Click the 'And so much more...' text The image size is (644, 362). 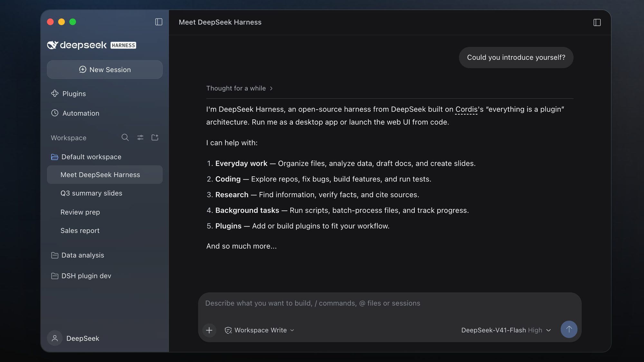click(241, 246)
